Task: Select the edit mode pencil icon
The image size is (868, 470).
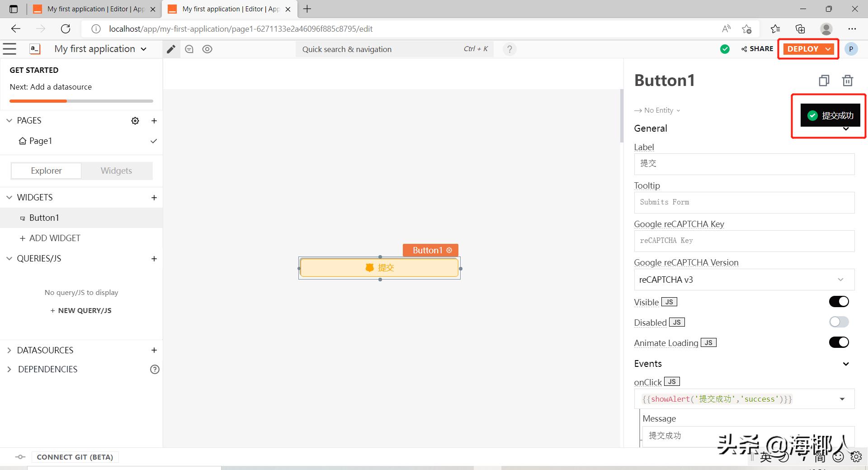Action: tap(171, 49)
